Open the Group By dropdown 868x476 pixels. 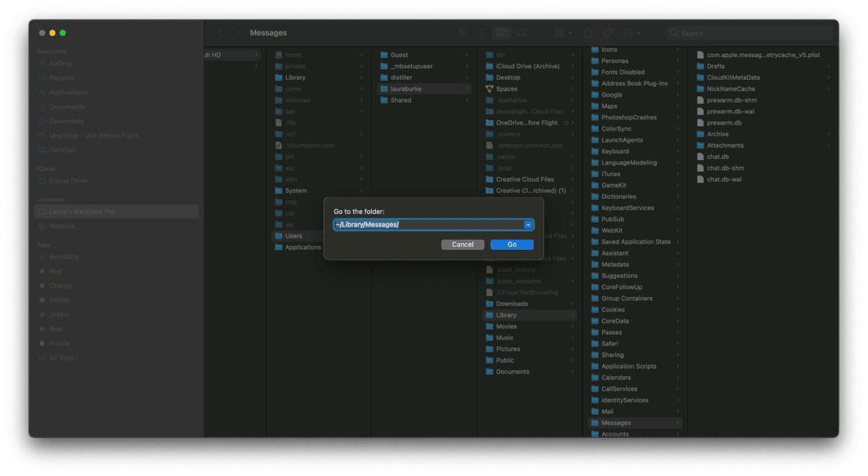click(x=564, y=33)
